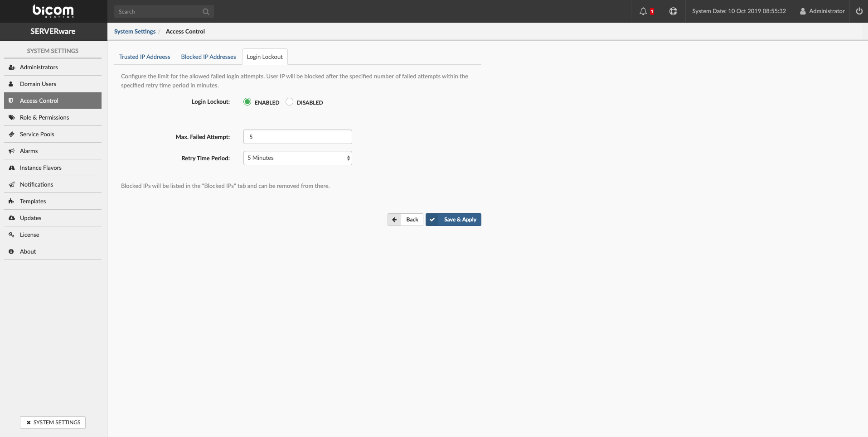Viewport: 868px width, 437px height.
Task: Select the DISABLED radio button for Login Lockout
Action: [x=289, y=101]
